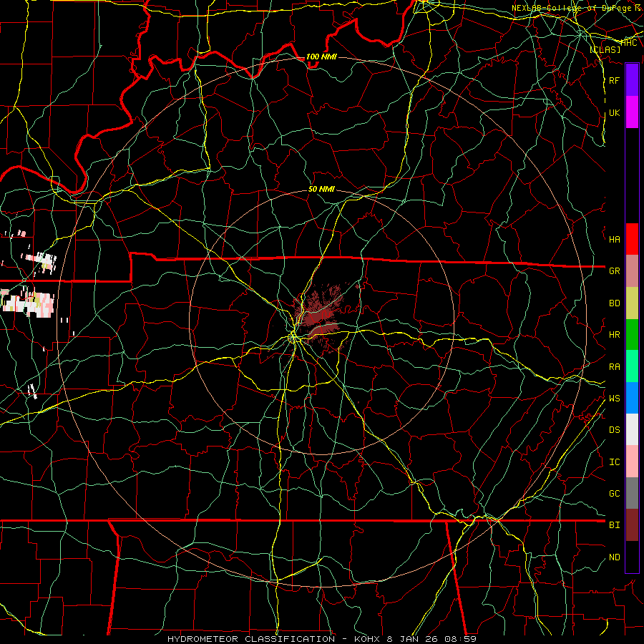Click the "WS" legend label
Viewport: 644px width, 644px height.
click(615, 399)
